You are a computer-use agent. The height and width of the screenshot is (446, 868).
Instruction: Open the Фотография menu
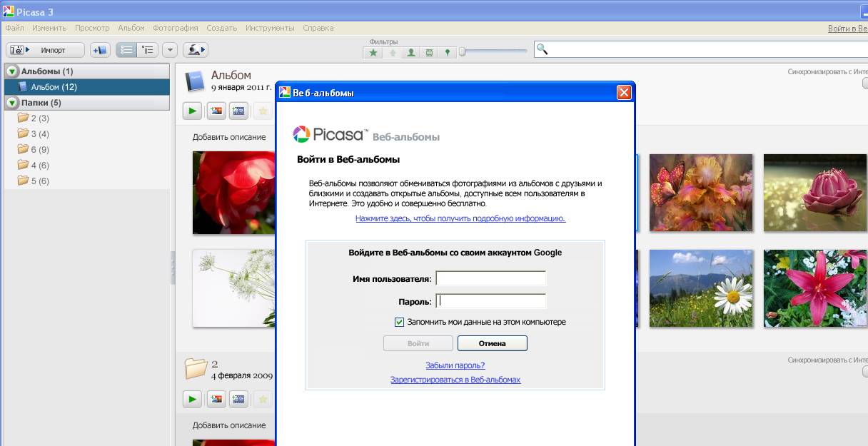click(176, 28)
